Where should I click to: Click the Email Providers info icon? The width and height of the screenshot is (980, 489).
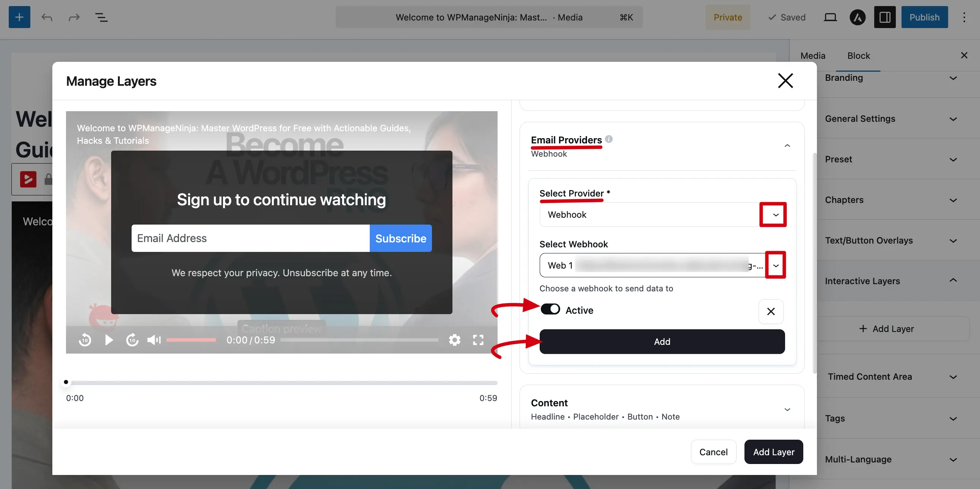[609, 139]
